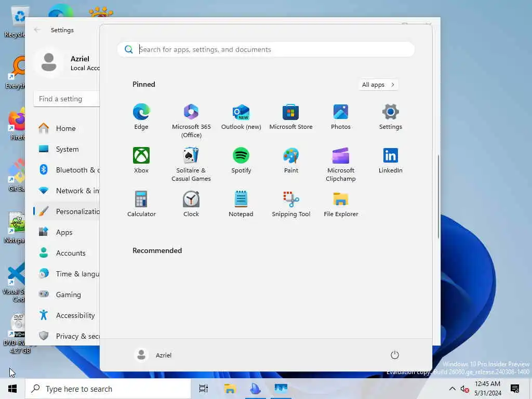The height and width of the screenshot is (399, 532).
Task: Open Task View on taskbar
Action: [x=203, y=389]
